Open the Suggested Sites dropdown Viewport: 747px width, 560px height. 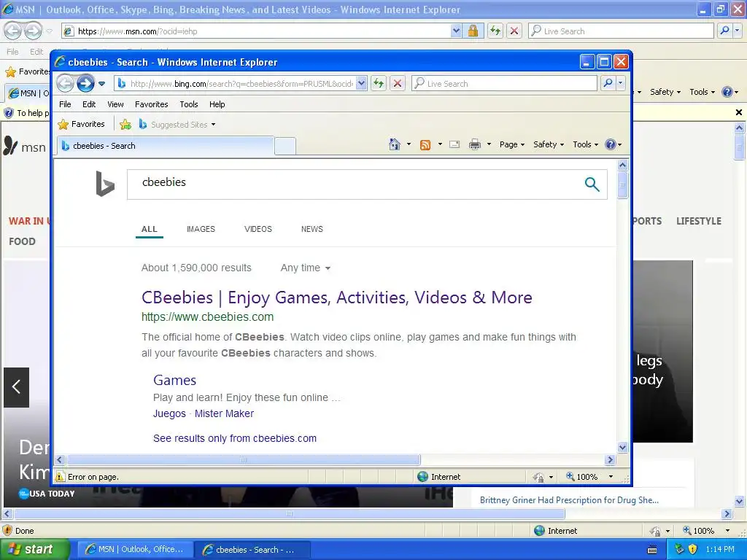click(x=177, y=125)
